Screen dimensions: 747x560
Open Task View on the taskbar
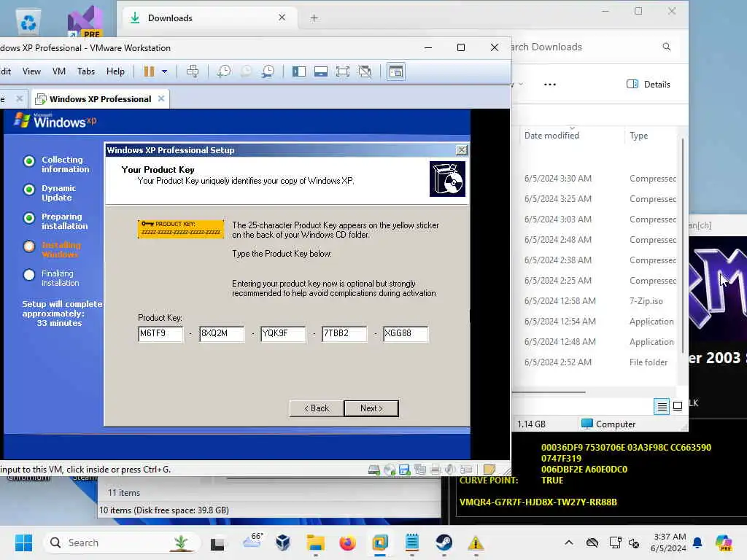(x=217, y=542)
